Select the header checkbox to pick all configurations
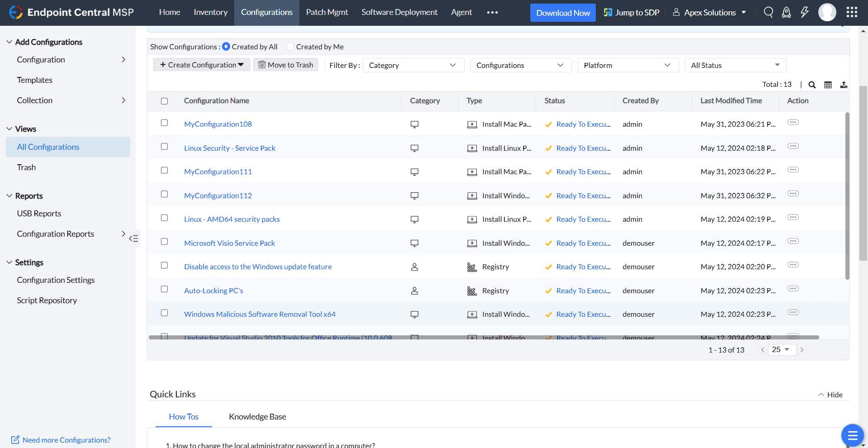The image size is (868, 448). coord(164,101)
